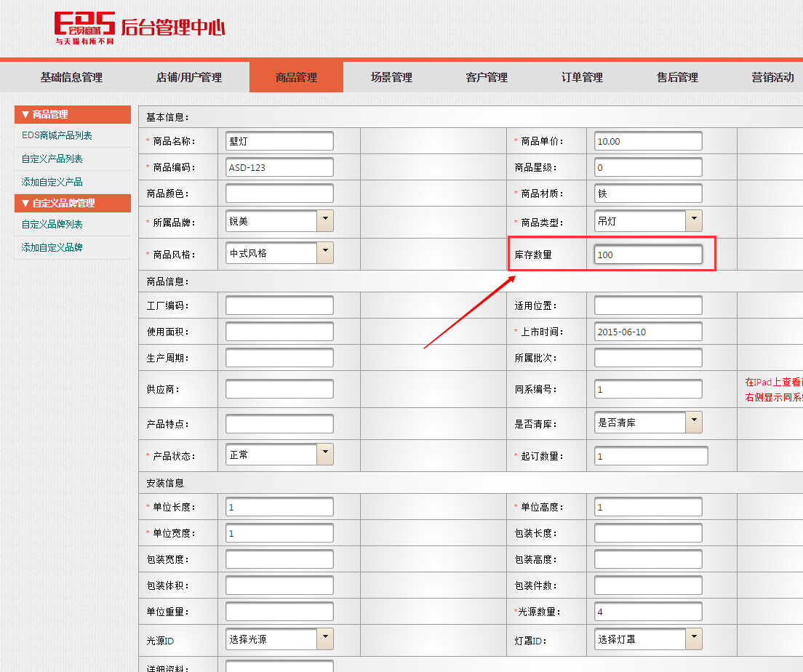Switch to the 客户管理 tab

487,77
